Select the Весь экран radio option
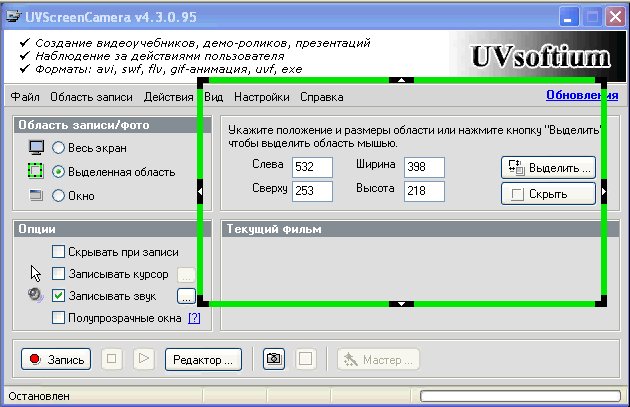This screenshot has height=407, width=630. pyautogui.click(x=58, y=148)
